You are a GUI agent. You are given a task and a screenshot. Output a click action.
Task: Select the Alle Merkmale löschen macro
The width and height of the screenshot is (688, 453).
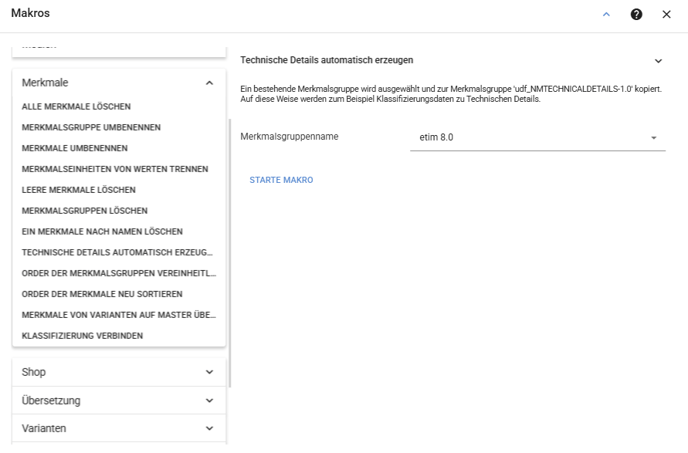pos(76,107)
